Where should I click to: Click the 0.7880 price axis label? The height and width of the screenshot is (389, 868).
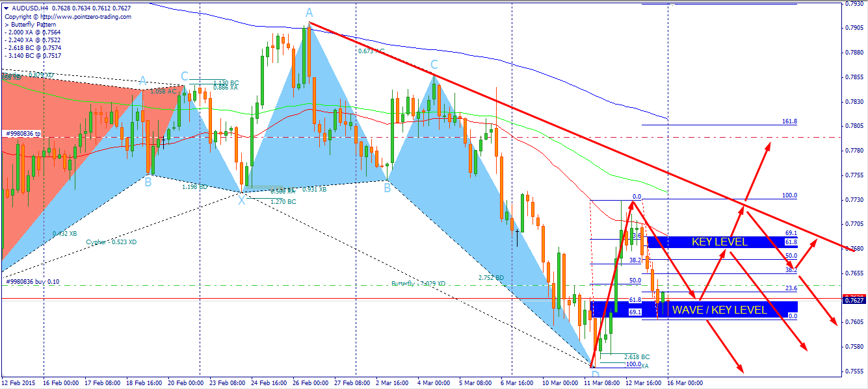pos(854,53)
